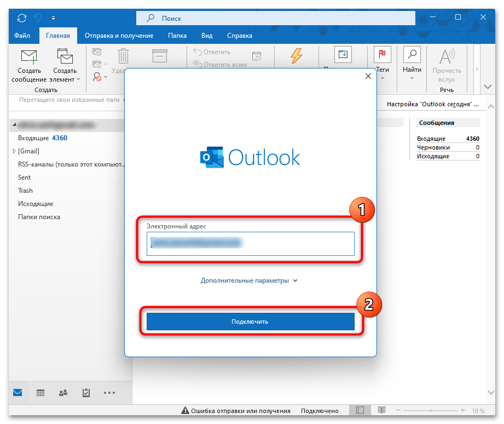Open the Calendar from the navigation bar
The width and height of the screenshot is (504, 424).
coord(40,393)
